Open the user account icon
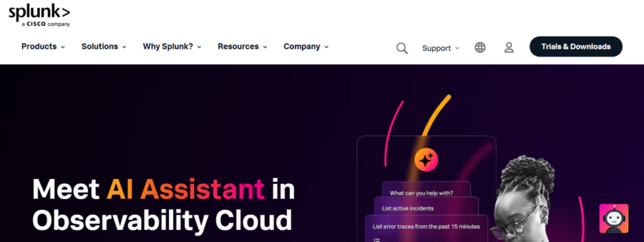Image resolution: width=644 pixels, height=242 pixels. [509, 48]
